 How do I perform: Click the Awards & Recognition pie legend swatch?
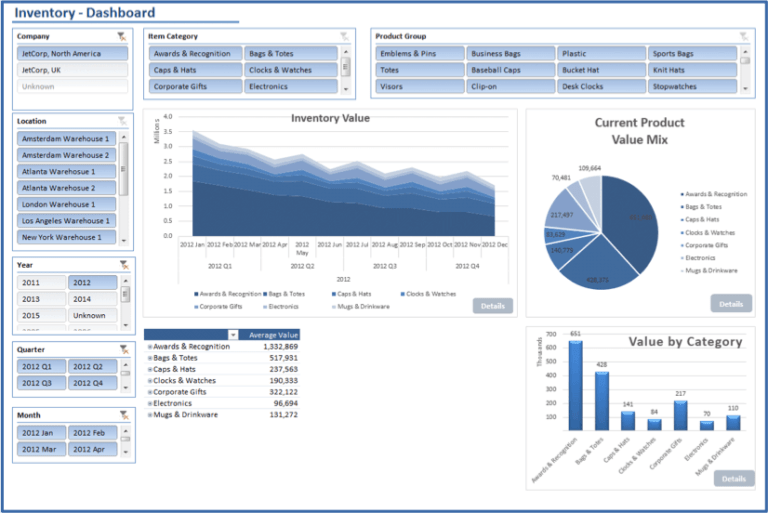coord(682,194)
